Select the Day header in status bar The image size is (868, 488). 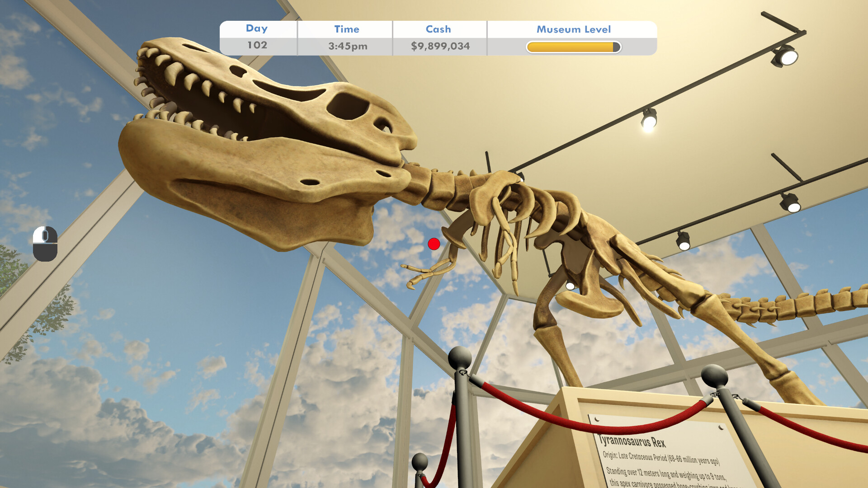point(257,28)
